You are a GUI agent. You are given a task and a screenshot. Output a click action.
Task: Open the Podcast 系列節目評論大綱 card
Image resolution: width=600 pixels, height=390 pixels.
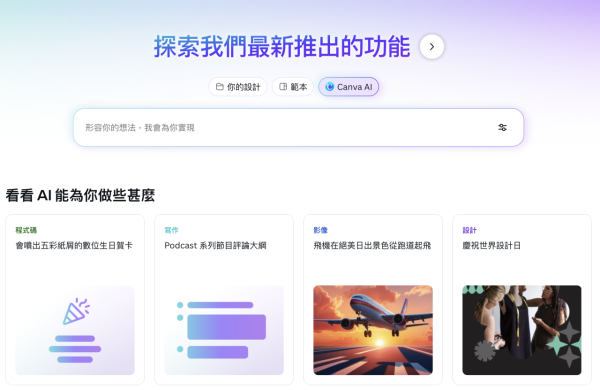(224, 300)
